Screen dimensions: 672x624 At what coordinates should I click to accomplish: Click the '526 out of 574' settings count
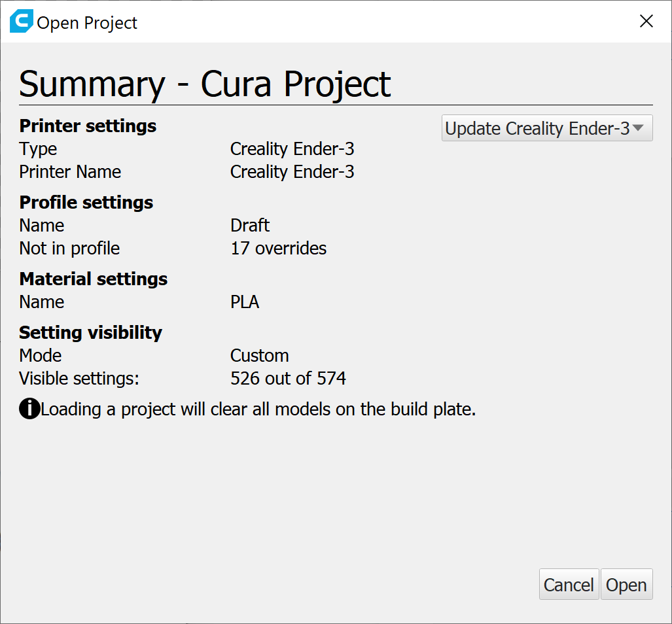tap(288, 378)
